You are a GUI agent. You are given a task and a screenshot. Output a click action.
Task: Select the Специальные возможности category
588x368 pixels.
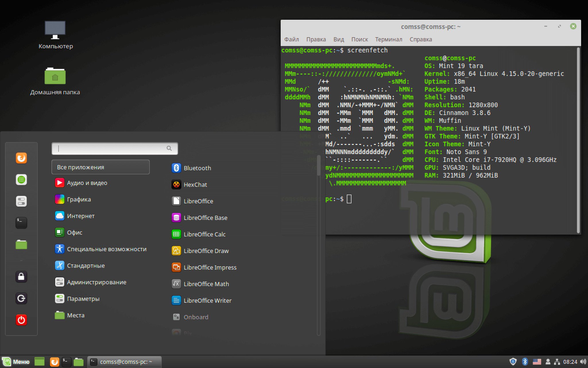coord(101,249)
